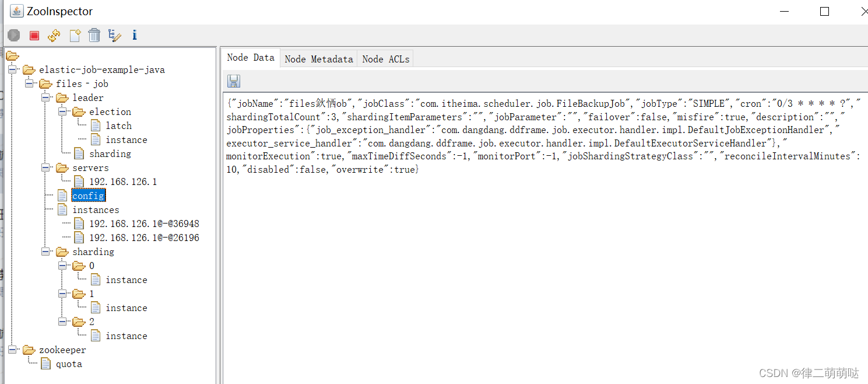The width and height of the screenshot is (868, 384).
Task: Collapse the election folder node
Action: [x=62, y=111]
